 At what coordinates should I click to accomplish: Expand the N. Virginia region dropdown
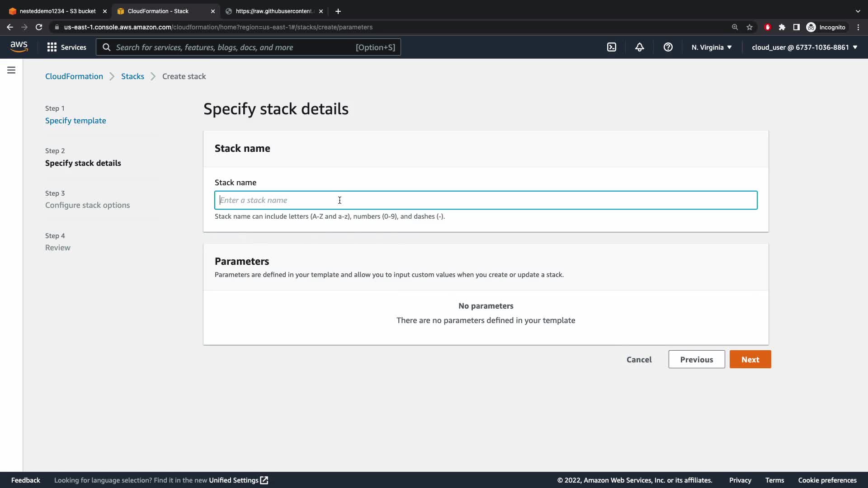pos(711,47)
